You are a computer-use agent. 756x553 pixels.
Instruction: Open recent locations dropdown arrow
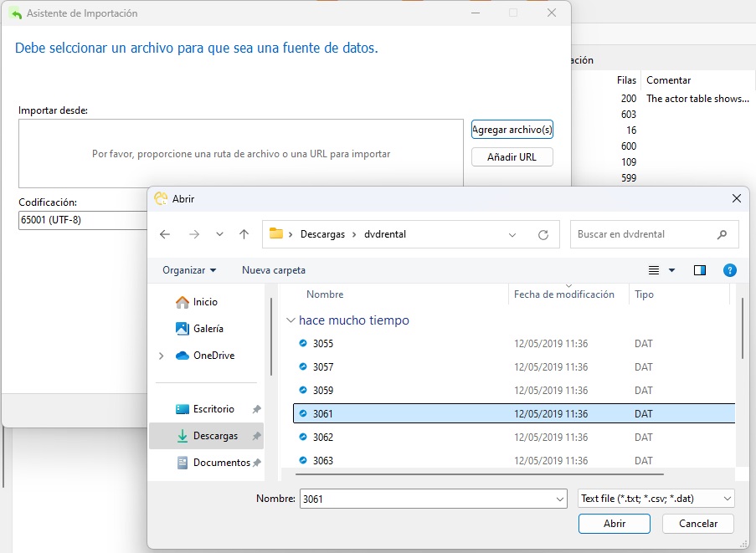coord(220,234)
